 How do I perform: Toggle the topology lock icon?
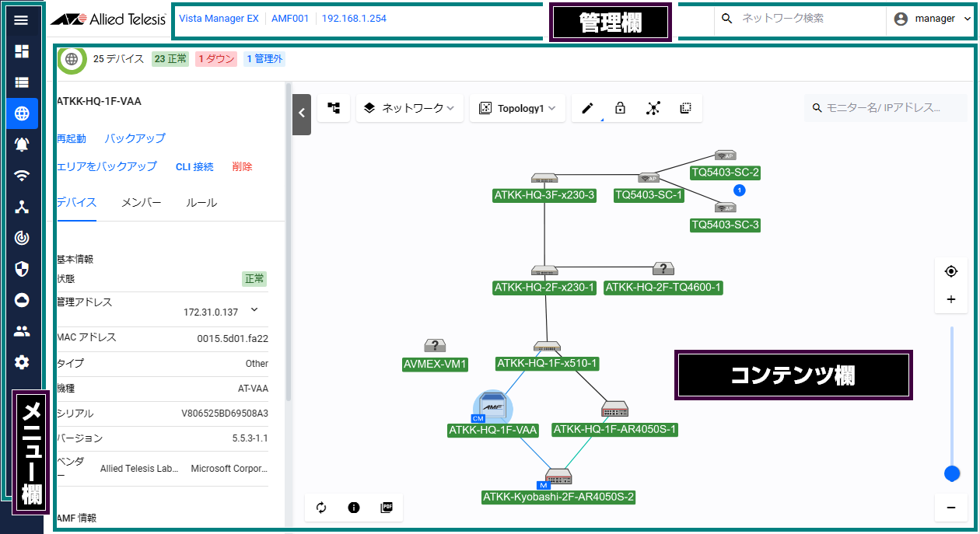point(620,109)
